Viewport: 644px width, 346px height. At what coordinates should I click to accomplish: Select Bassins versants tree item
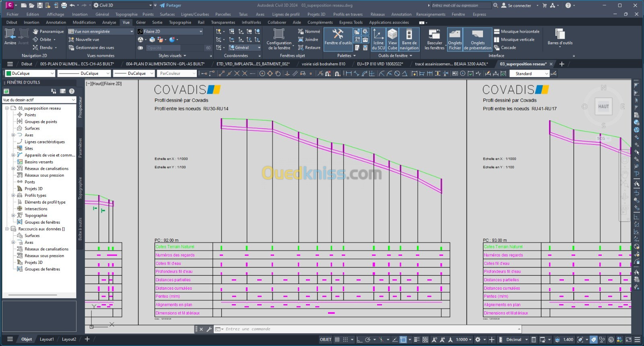[39, 162]
